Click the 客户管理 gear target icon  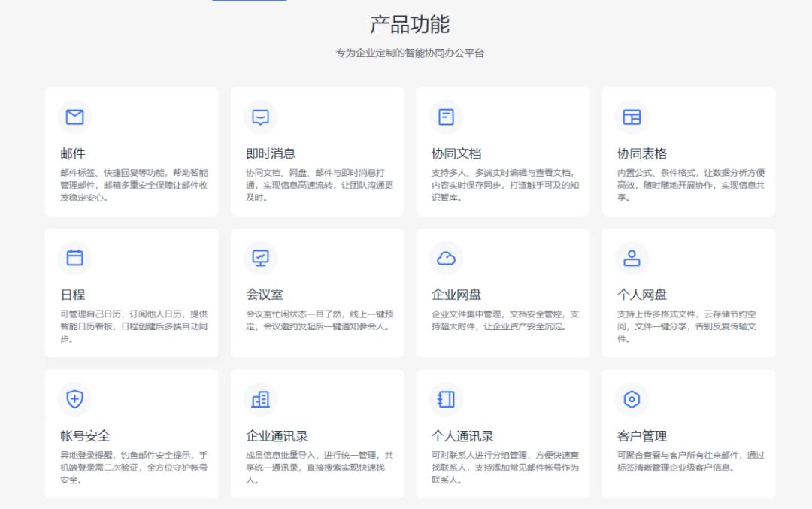(632, 399)
